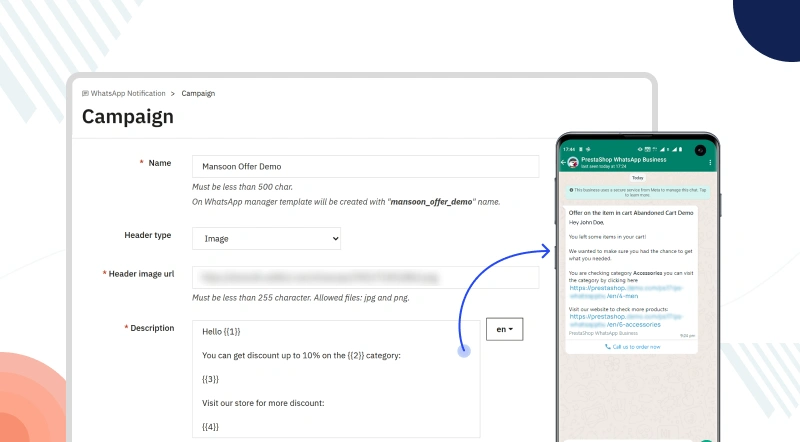Tap the PrestaShop WhatsApp Business profile avatar
The width and height of the screenshot is (800, 442).
coord(572,161)
